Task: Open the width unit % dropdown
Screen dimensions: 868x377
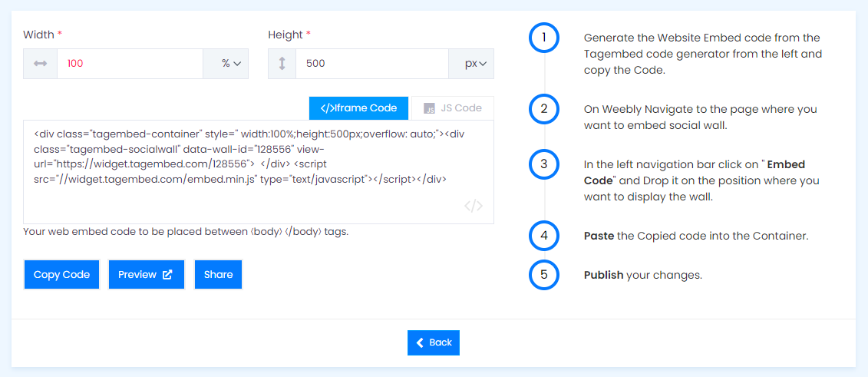Action: tap(226, 64)
